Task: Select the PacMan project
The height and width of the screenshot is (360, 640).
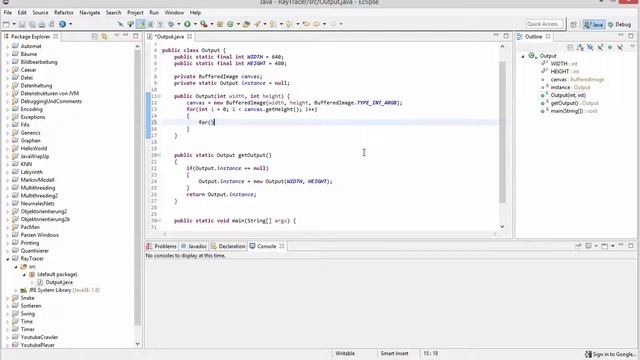Action: [30, 227]
